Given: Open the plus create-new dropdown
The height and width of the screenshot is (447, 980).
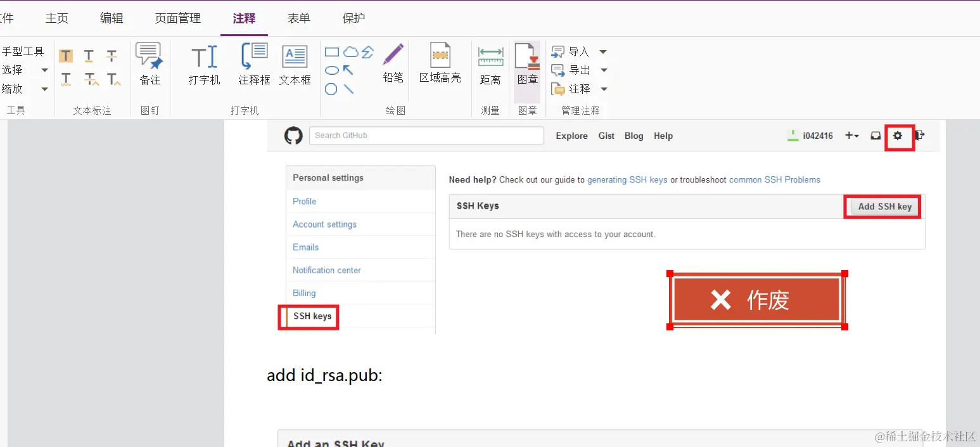Looking at the screenshot, I should tap(852, 136).
